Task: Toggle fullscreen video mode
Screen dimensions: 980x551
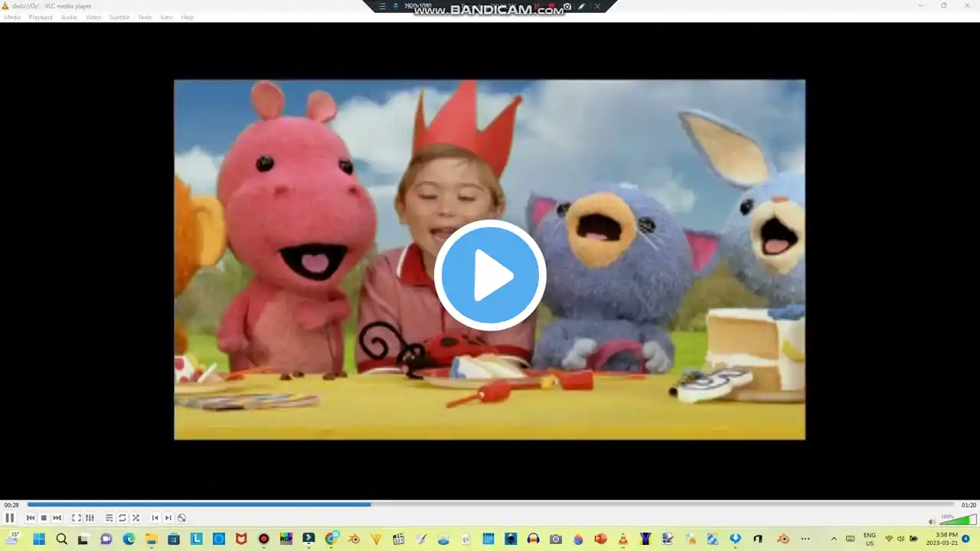Action: click(77, 518)
